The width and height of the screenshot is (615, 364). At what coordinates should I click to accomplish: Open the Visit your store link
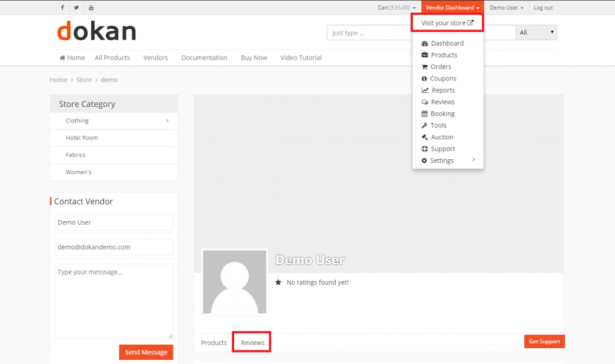[x=447, y=22]
